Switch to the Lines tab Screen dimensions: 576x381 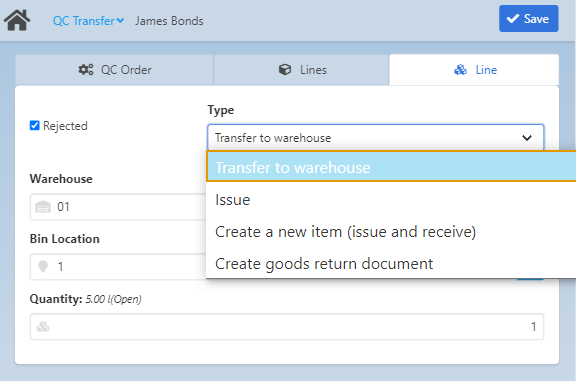(301, 69)
